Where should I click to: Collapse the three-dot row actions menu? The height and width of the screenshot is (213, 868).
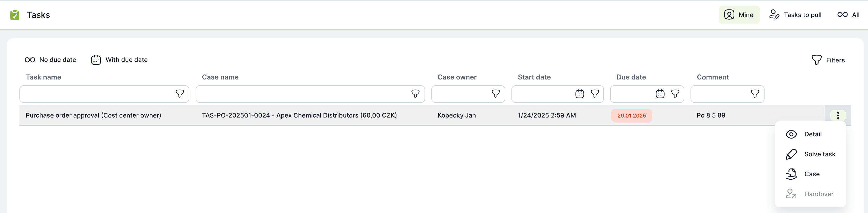pos(838,115)
